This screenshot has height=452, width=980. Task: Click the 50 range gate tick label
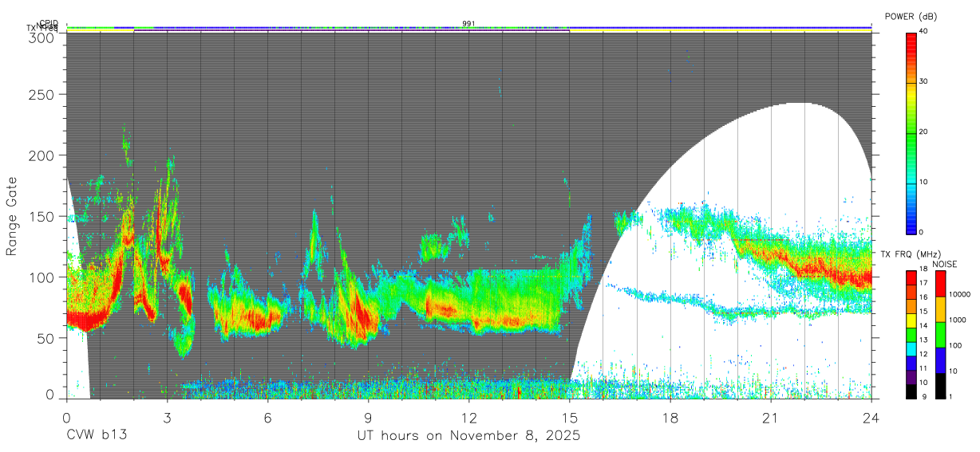click(45, 338)
